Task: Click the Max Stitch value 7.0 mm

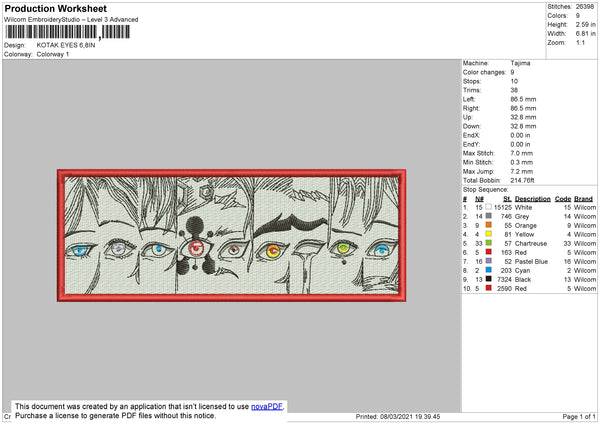Action: click(x=522, y=153)
